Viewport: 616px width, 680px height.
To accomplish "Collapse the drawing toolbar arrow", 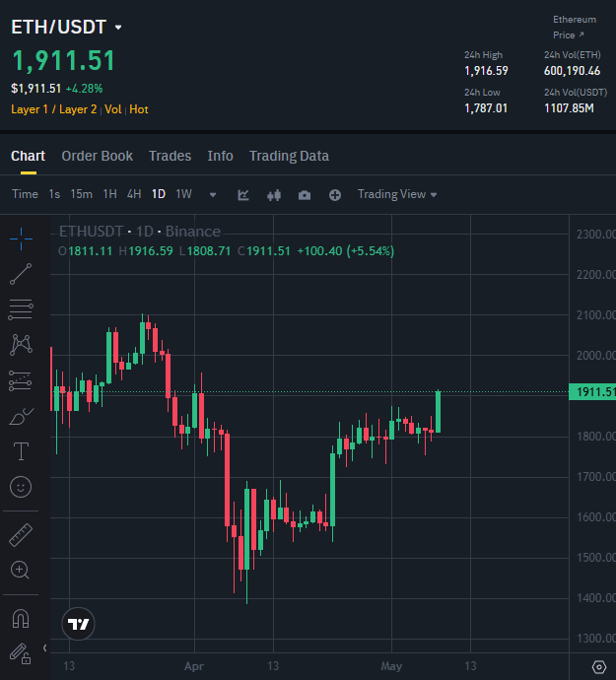I will coord(44,647).
